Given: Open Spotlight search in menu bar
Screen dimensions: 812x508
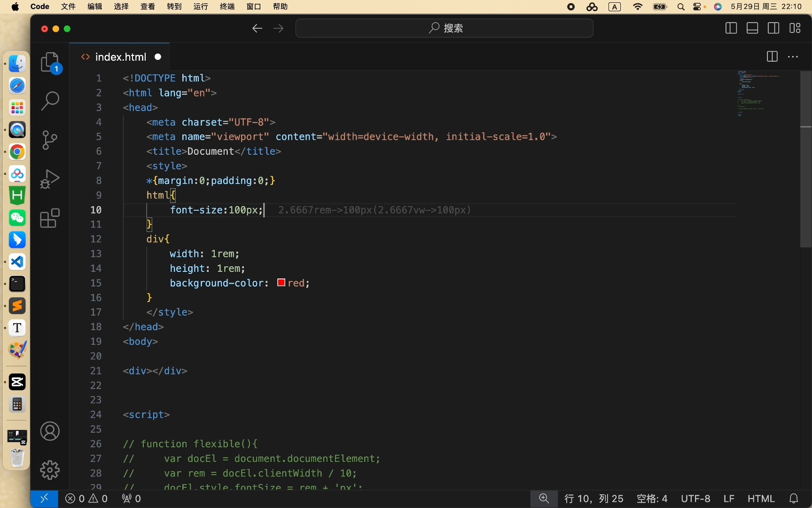Looking at the screenshot, I should pyautogui.click(x=681, y=7).
